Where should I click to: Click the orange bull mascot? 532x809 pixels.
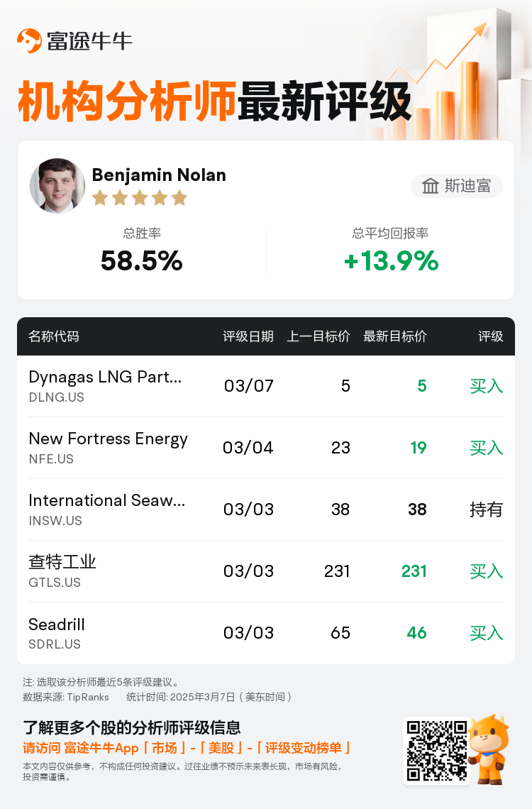(x=489, y=749)
